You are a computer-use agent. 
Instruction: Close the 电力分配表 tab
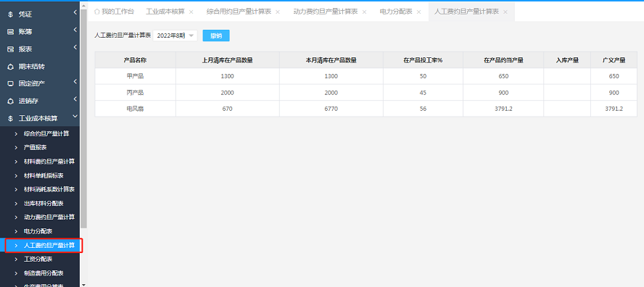418,12
